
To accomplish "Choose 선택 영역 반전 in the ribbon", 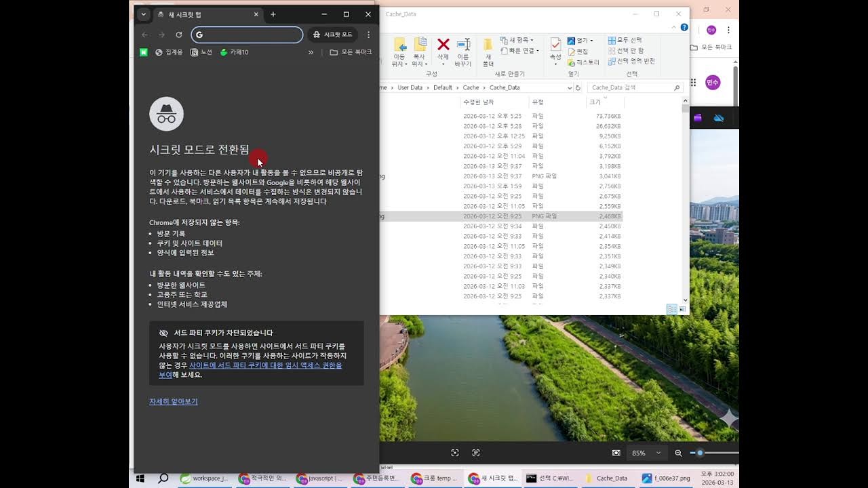I will coord(631,61).
